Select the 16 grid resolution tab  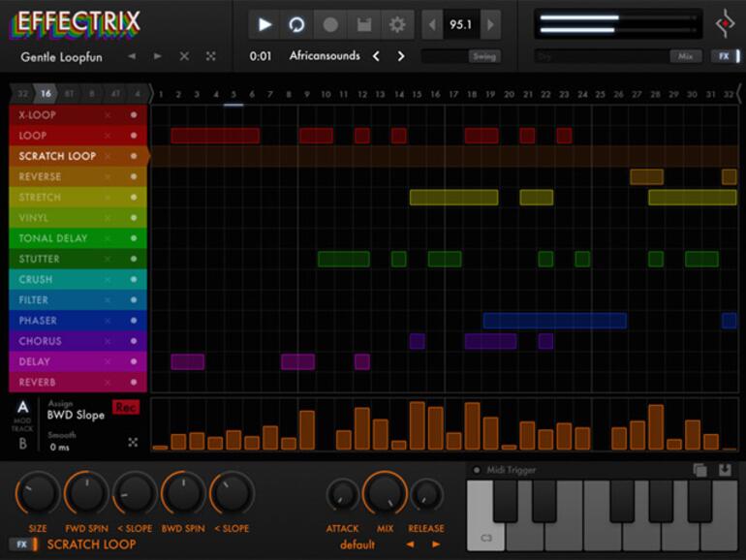click(x=46, y=94)
